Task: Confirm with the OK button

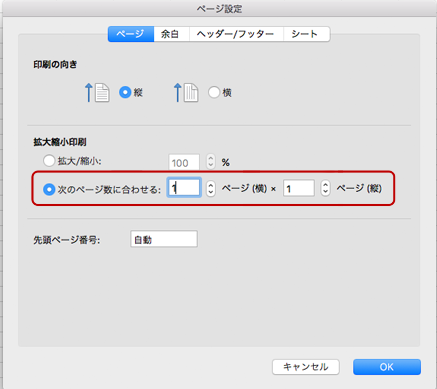Action: click(x=387, y=367)
